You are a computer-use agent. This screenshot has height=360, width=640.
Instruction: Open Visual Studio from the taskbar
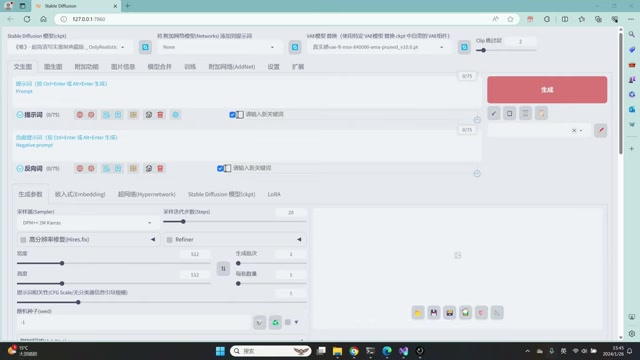pyautogui.click(x=403, y=351)
